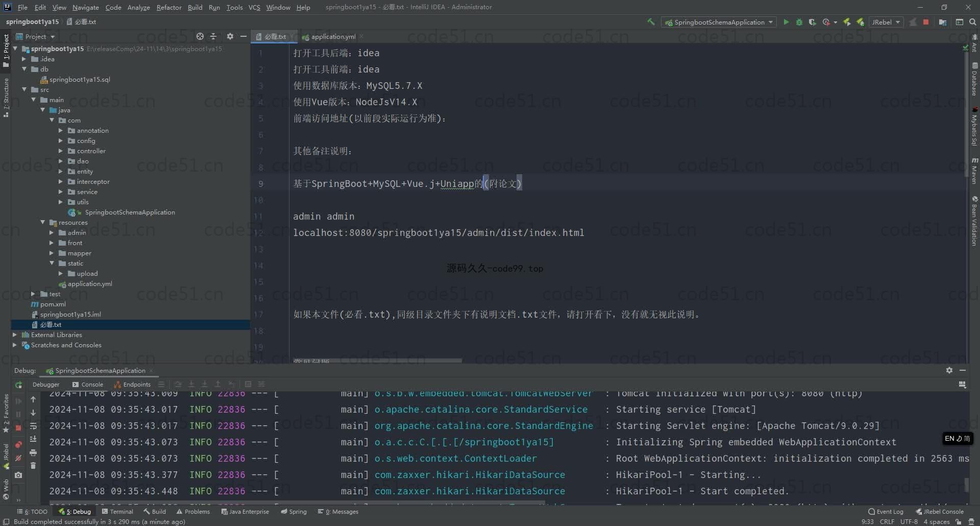Viewport: 980px width, 526px height.
Task: Collapse all in Project panel
Action: pos(213,36)
